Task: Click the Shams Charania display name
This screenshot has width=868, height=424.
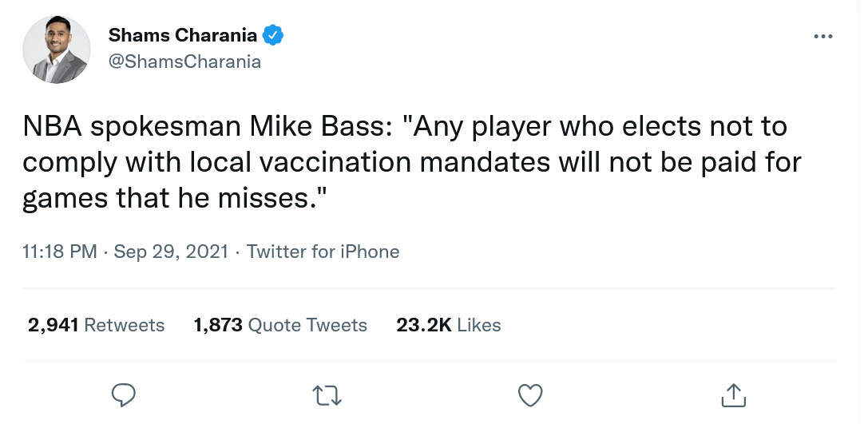Action: pyautogui.click(x=183, y=35)
